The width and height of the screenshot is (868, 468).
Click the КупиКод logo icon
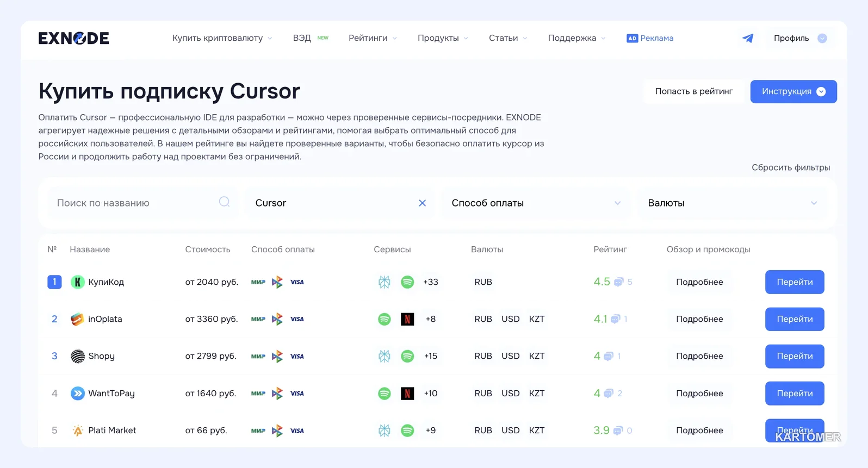pyautogui.click(x=78, y=282)
